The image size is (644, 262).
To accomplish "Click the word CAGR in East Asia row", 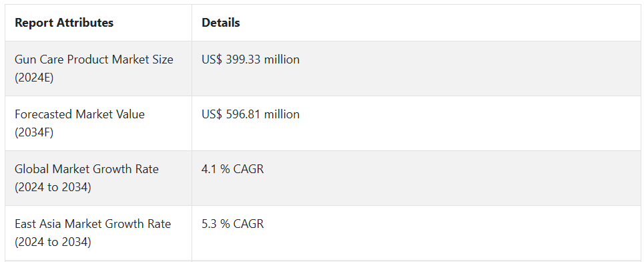I will click(x=248, y=224).
